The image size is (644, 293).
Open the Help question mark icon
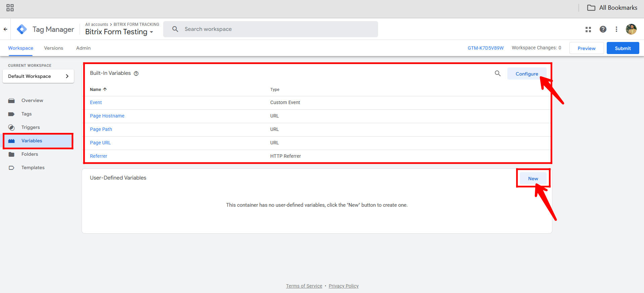click(x=603, y=29)
